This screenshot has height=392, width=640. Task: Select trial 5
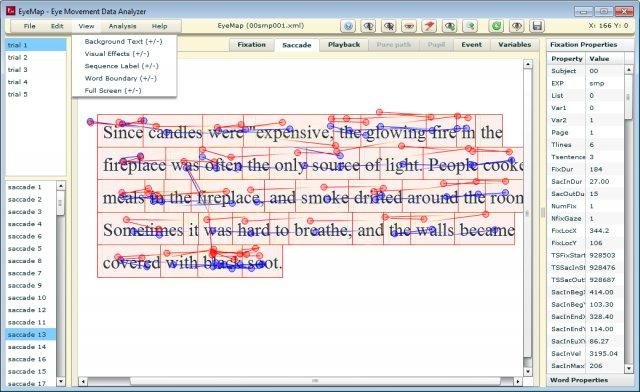(36, 94)
